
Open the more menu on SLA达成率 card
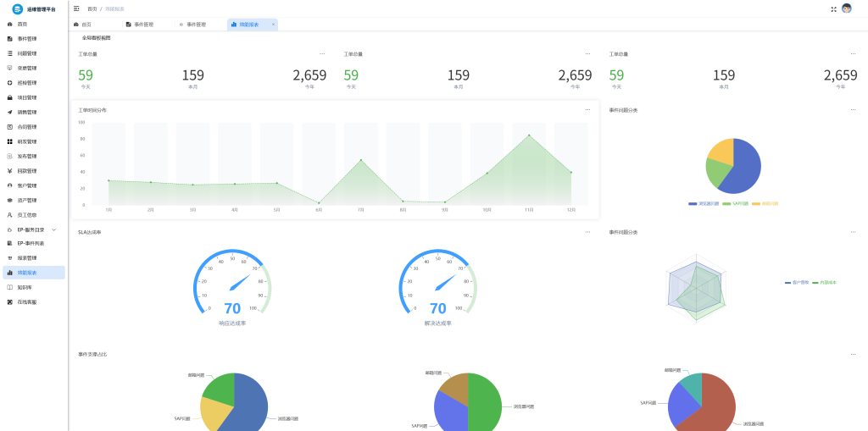587,232
